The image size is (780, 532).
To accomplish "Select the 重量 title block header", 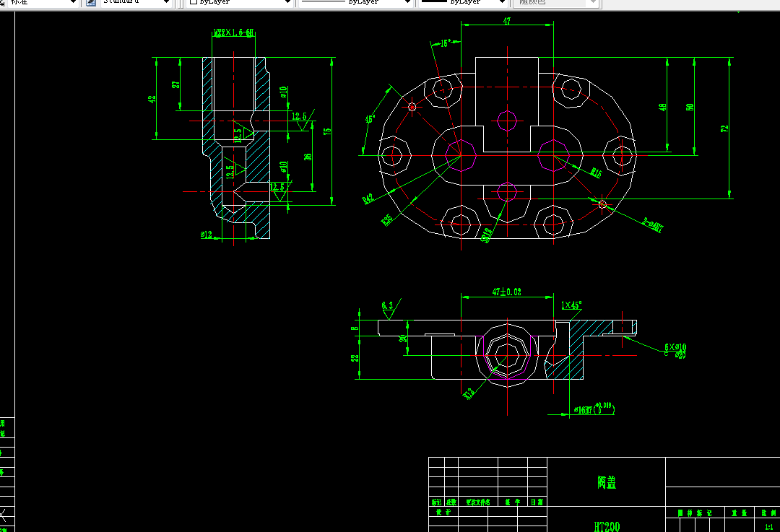I will [739, 513].
